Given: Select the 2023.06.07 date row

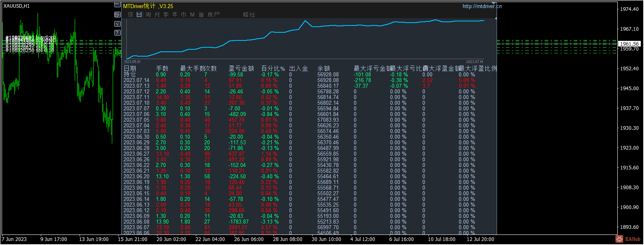Looking at the screenshot, I should pos(136,228).
